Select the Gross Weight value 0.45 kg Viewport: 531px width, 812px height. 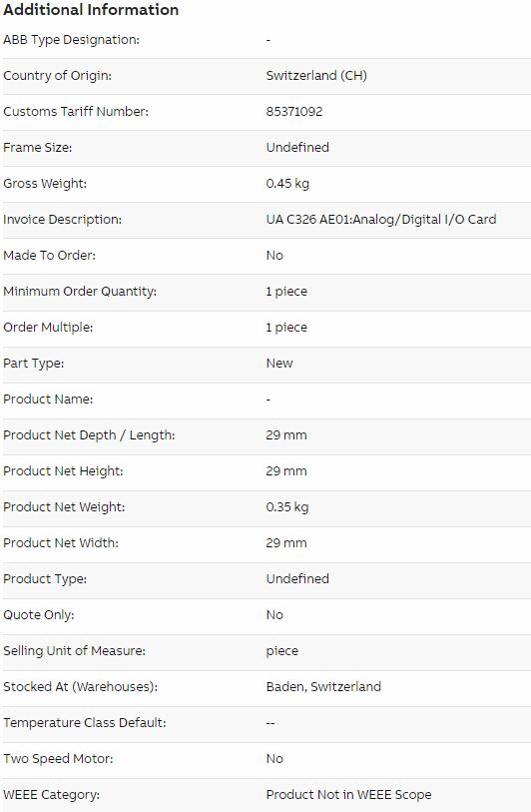click(287, 184)
